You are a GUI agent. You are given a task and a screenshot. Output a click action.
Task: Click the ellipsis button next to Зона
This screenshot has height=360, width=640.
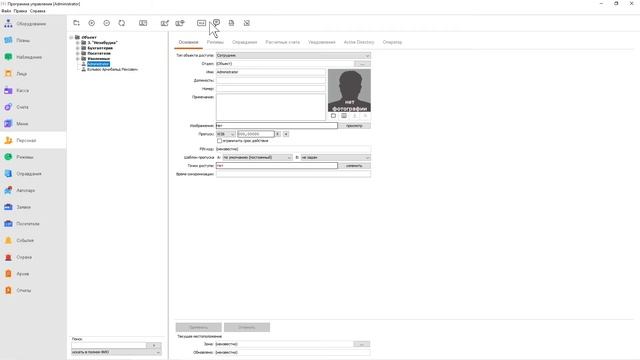point(362,344)
